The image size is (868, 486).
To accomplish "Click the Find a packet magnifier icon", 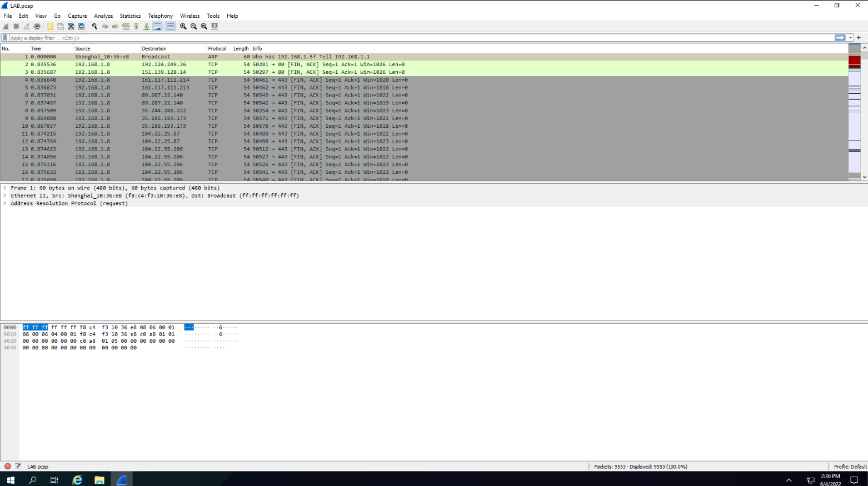I will 94,26.
